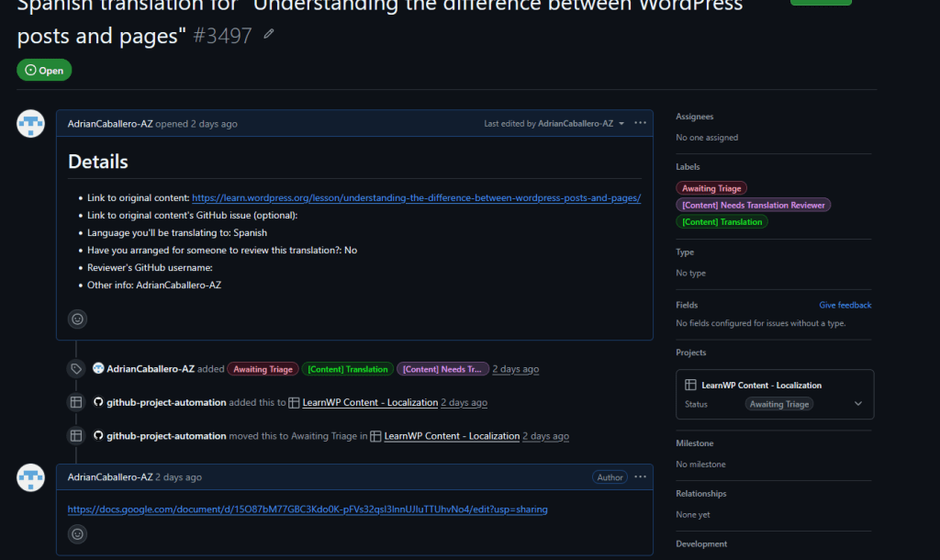
Task: Click '2 days ago' on the Author comment header
Action: coord(179,477)
